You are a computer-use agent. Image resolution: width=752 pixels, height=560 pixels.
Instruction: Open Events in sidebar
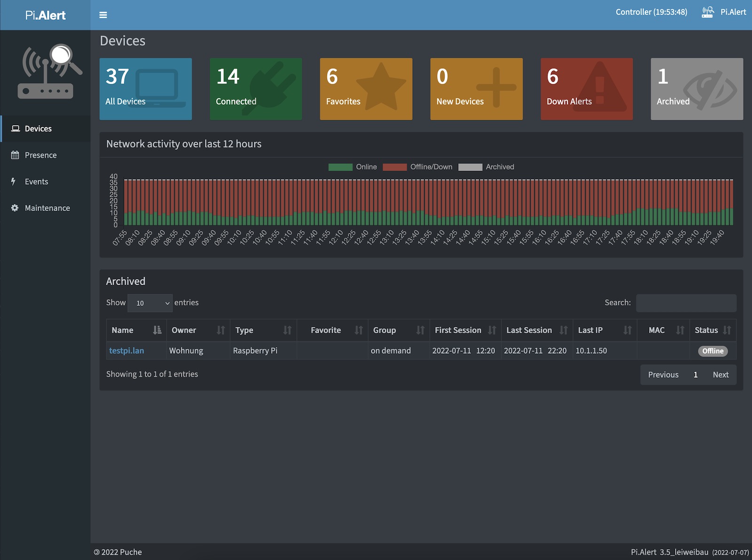[36, 182]
